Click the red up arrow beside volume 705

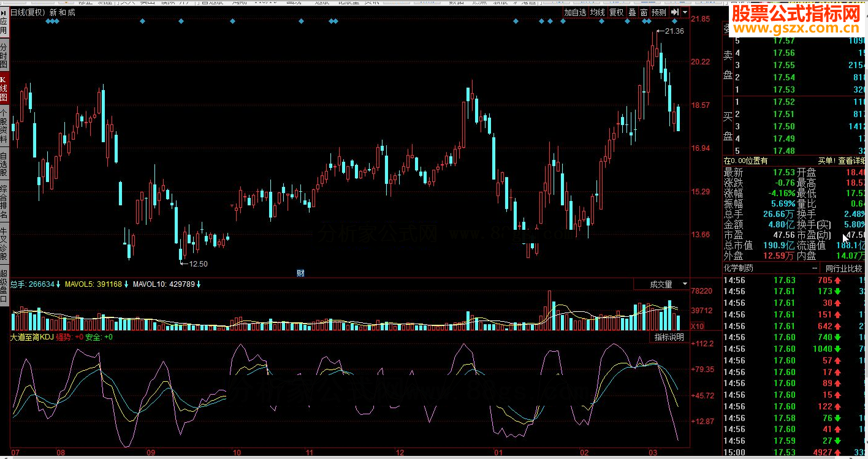click(x=837, y=280)
